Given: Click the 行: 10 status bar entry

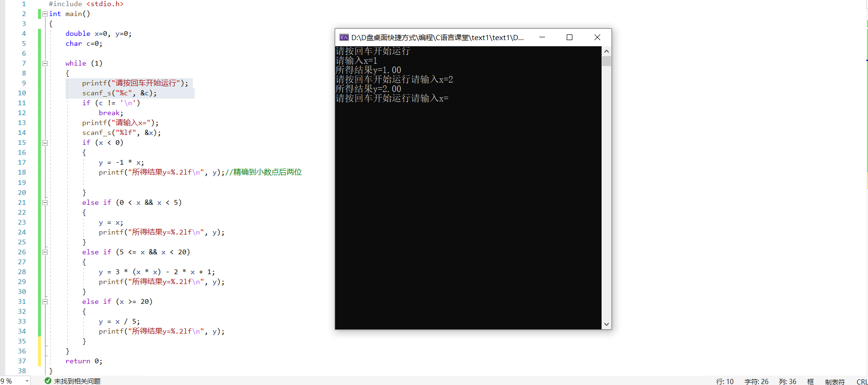Looking at the screenshot, I should click(x=725, y=381).
